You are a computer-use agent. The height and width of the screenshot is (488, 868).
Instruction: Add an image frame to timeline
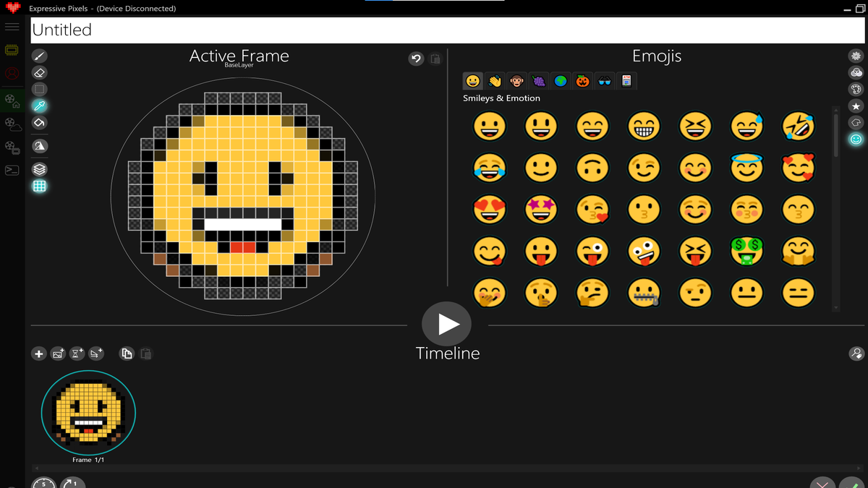[x=59, y=354]
